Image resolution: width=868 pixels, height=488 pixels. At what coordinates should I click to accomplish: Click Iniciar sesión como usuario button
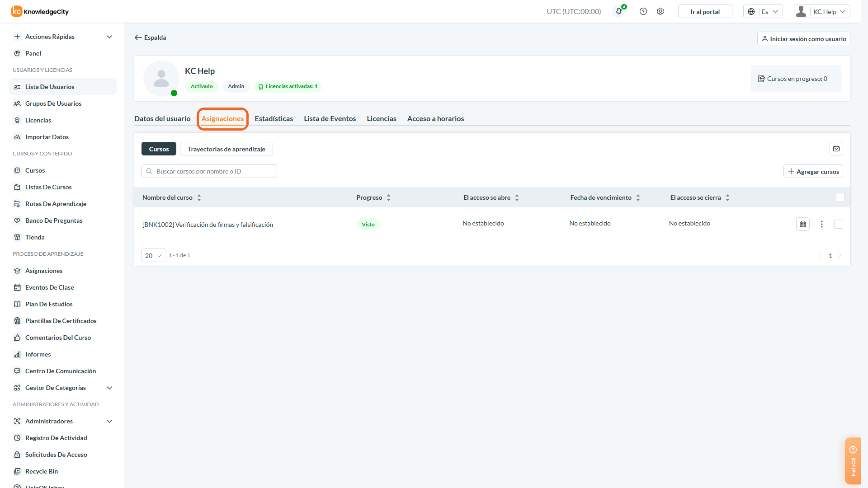804,39
